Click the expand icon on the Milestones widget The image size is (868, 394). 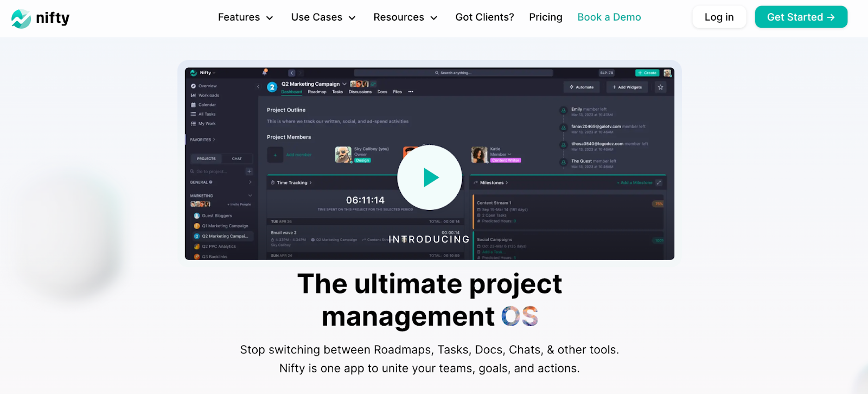[659, 183]
